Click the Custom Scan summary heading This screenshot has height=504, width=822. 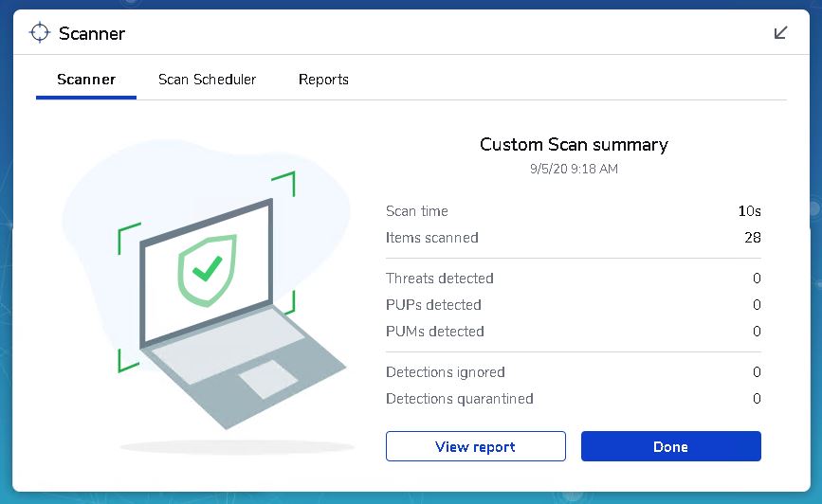[x=574, y=145]
